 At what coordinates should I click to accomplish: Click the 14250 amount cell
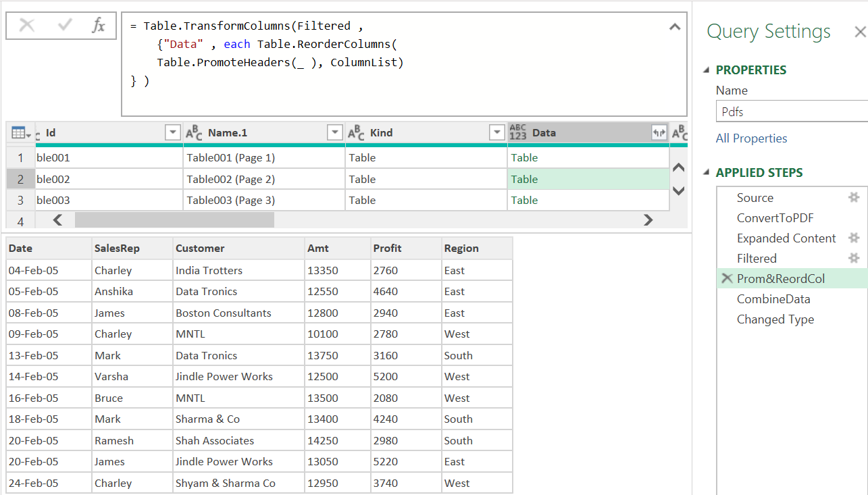point(338,441)
